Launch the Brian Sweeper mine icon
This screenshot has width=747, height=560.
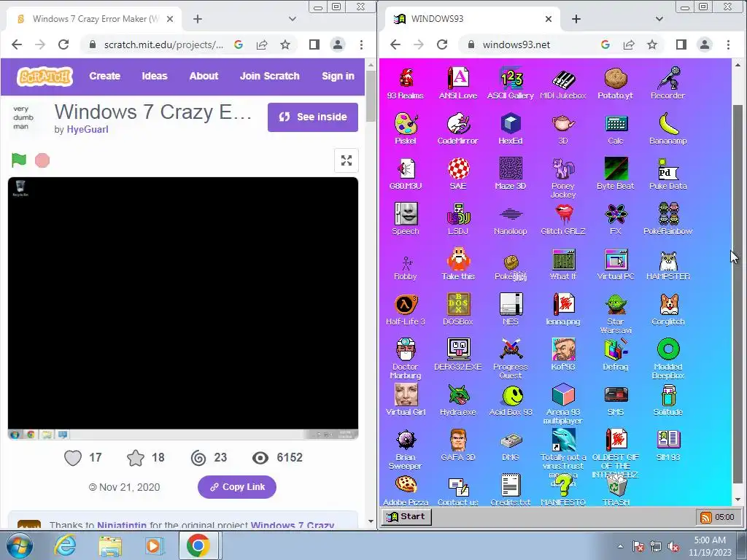(406, 449)
